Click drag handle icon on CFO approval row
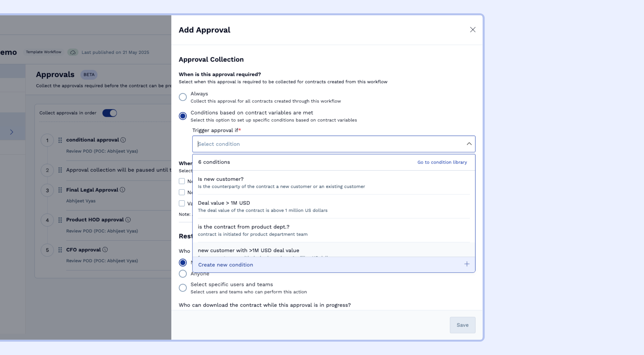This screenshot has width=644, height=355. click(60, 250)
